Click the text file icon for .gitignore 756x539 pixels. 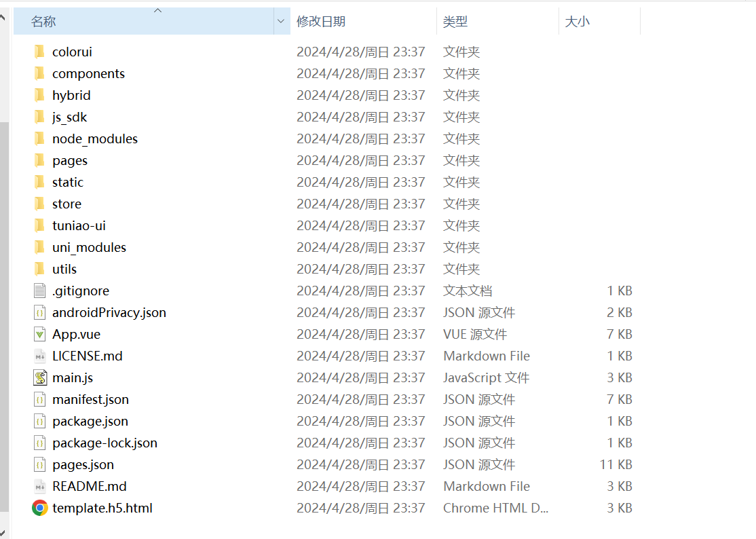[x=40, y=291]
